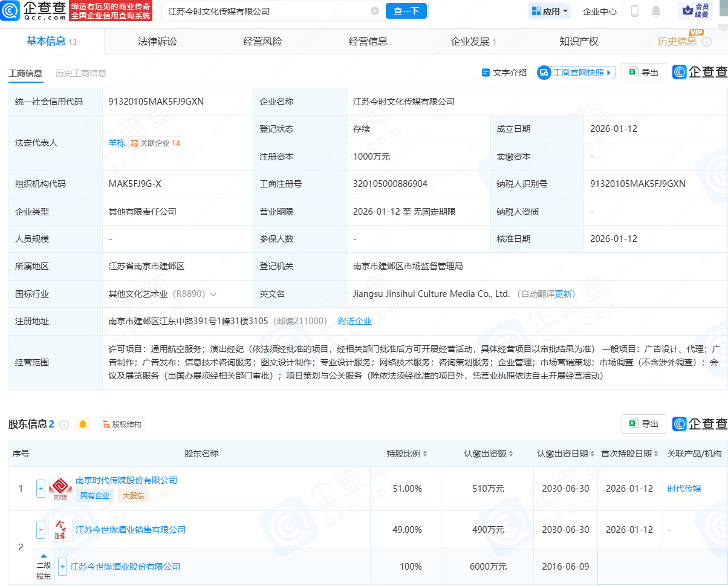This screenshot has height=586, width=728.
Task: Sort the table by 持股比例
Action: coord(424,453)
